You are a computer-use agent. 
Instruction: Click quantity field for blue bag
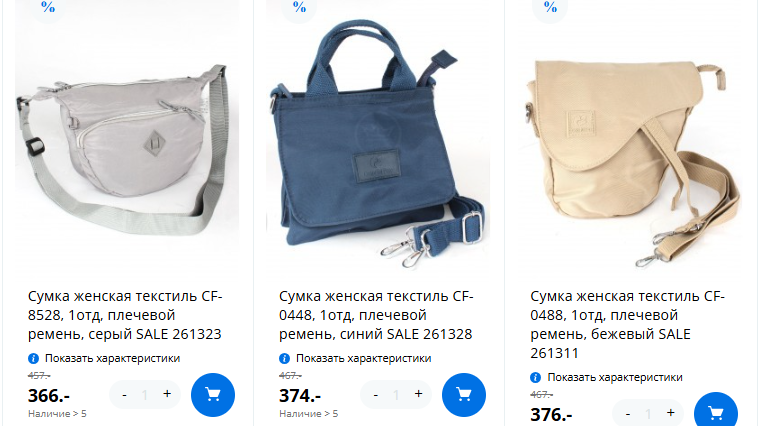tap(396, 395)
